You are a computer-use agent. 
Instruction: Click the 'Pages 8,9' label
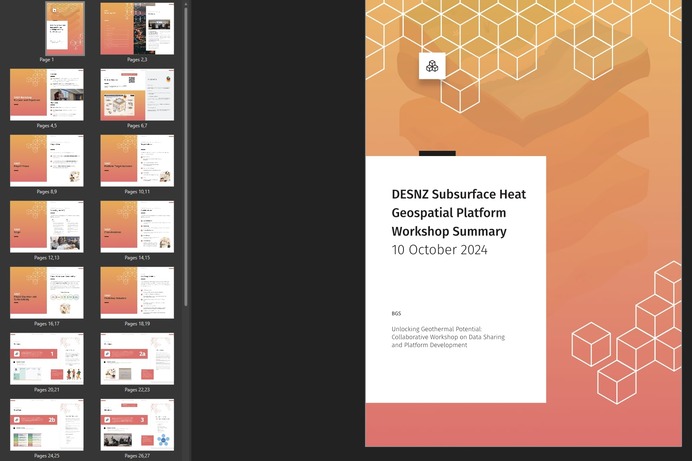tap(47, 192)
